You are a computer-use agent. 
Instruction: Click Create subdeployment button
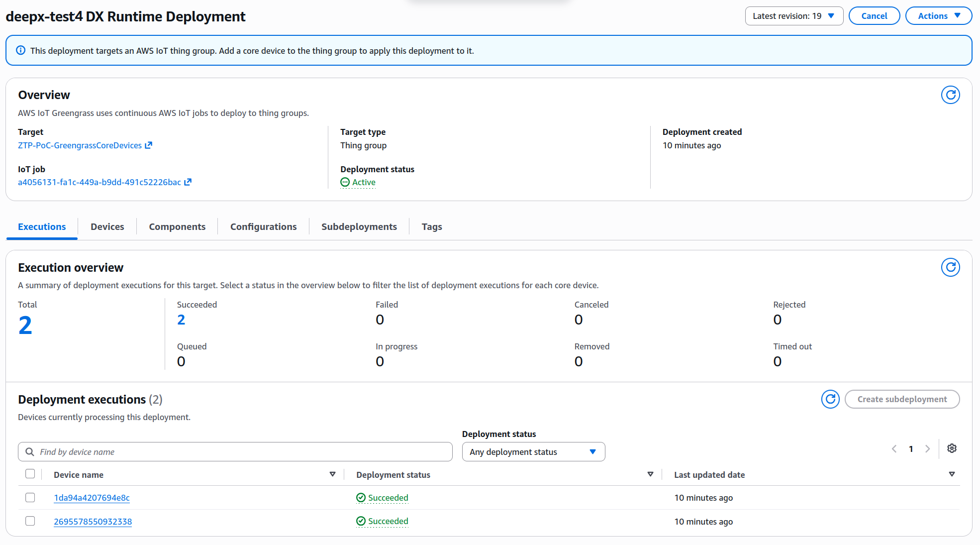coord(902,399)
